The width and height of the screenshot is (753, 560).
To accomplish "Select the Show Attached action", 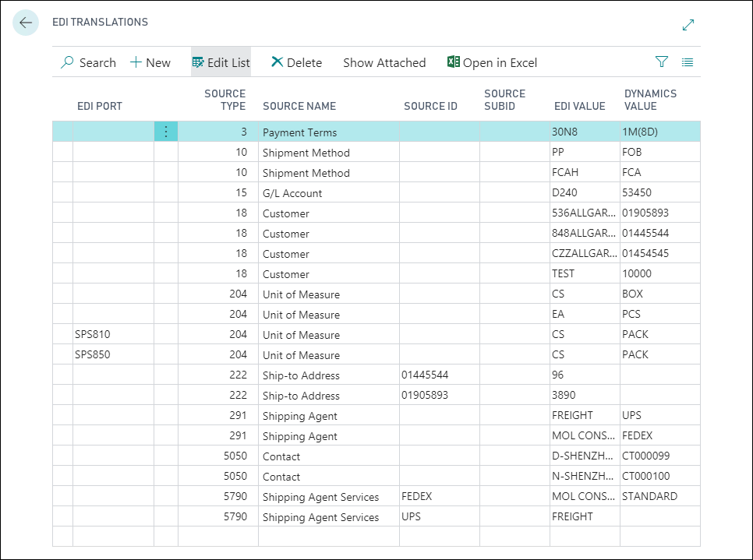I will click(x=384, y=62).
